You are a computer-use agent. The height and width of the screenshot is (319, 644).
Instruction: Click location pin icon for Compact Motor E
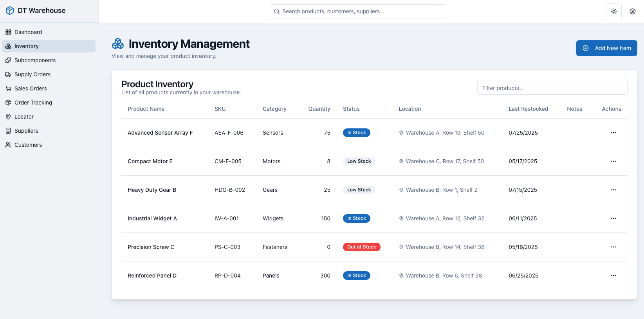pos(401,161)
